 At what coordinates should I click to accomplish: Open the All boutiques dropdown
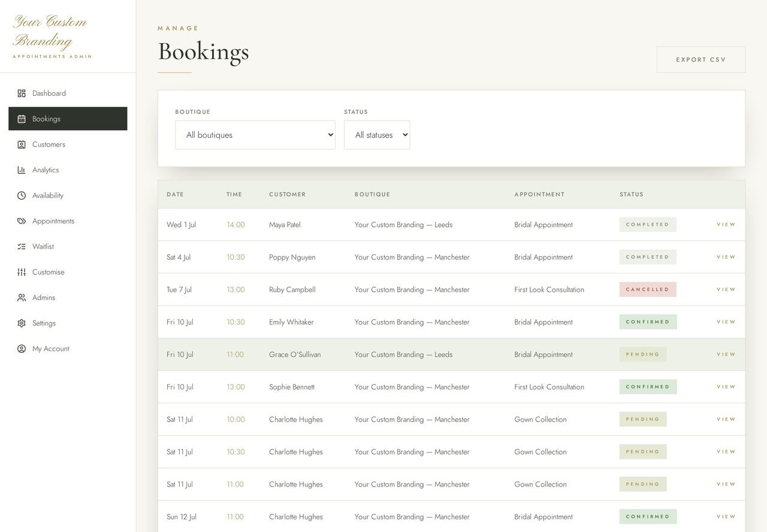(255, 135)
